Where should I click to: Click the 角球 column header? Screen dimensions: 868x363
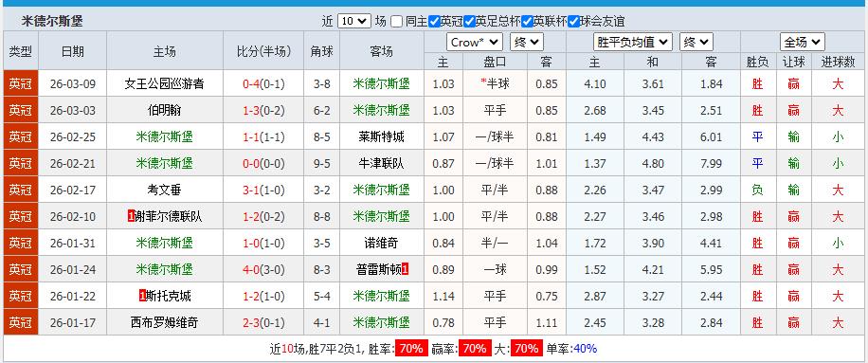pyautogui.click(x=321, y=51)
